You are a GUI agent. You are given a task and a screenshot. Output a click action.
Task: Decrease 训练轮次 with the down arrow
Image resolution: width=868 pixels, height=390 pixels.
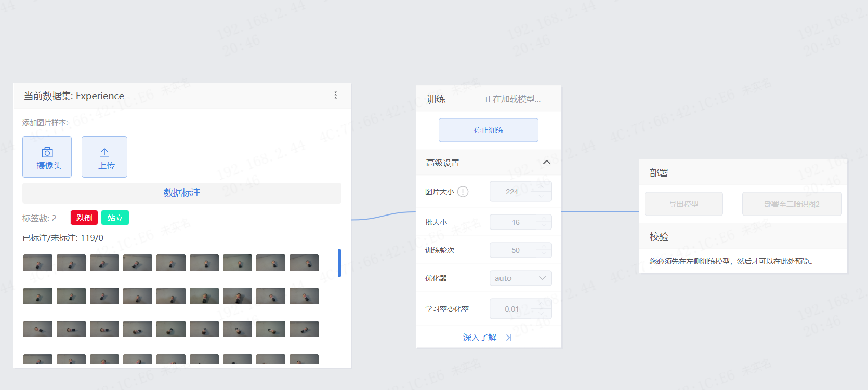[544, 254]
